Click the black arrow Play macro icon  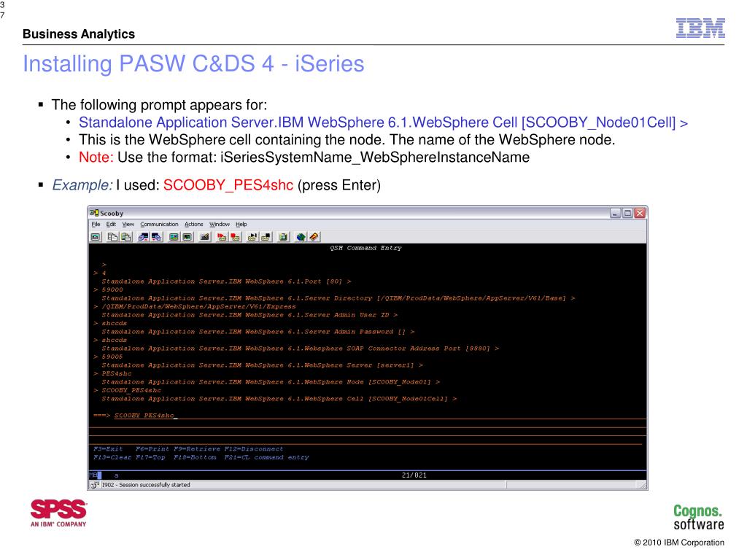[252, 237]
